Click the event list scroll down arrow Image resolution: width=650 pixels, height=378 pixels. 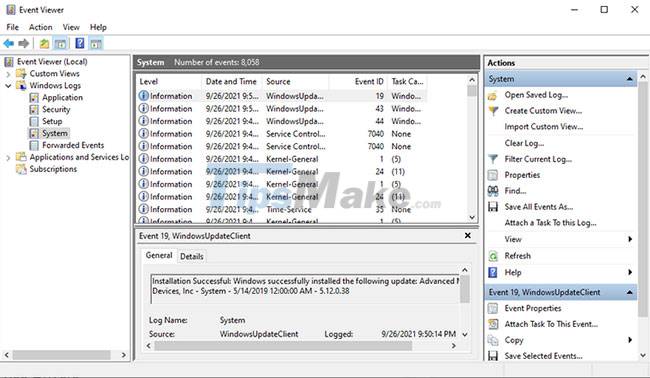(x=472, y=217)
